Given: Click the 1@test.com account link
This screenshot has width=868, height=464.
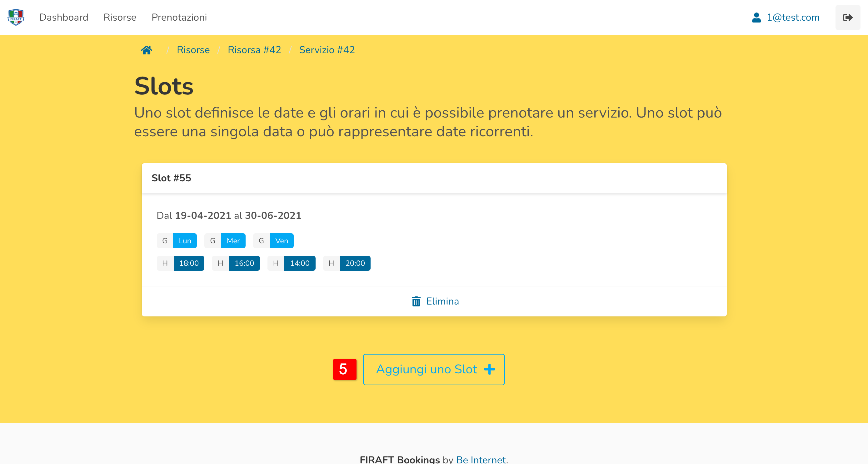Looking at the screenshot, I should tap(793, 18).
